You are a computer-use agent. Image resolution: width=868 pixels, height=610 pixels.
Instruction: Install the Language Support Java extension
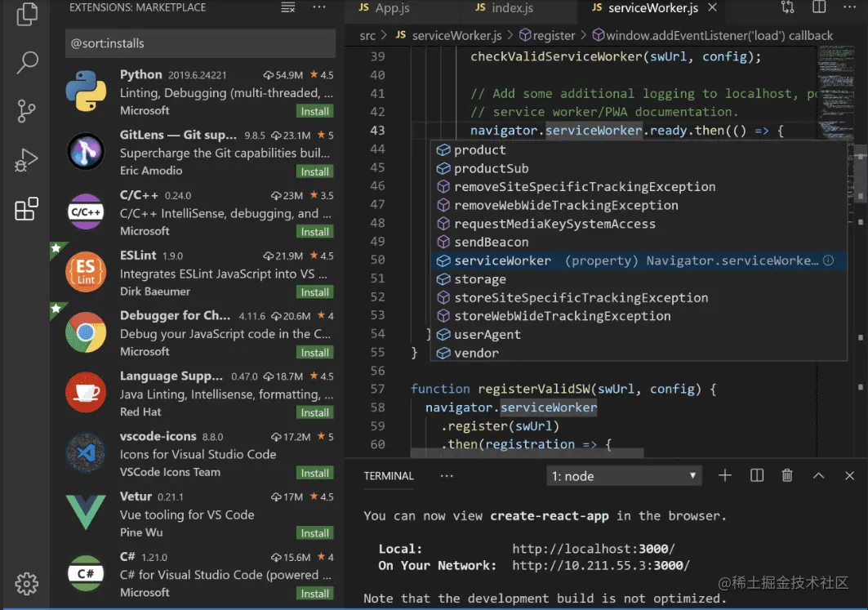314,413
